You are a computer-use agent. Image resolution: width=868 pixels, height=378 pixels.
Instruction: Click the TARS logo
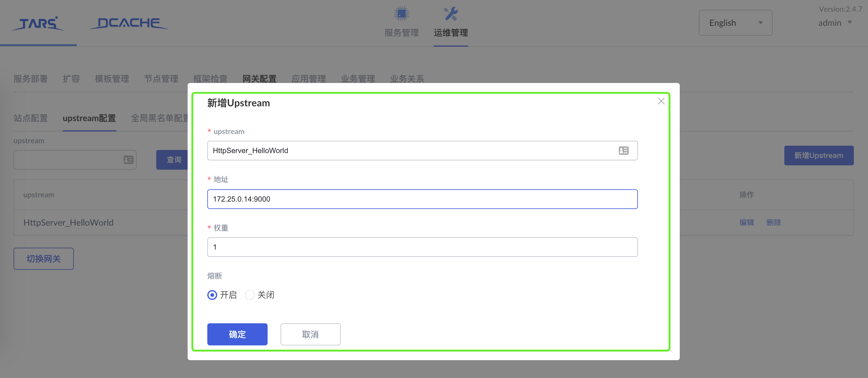pyautogui.click(x=38, y=24)
